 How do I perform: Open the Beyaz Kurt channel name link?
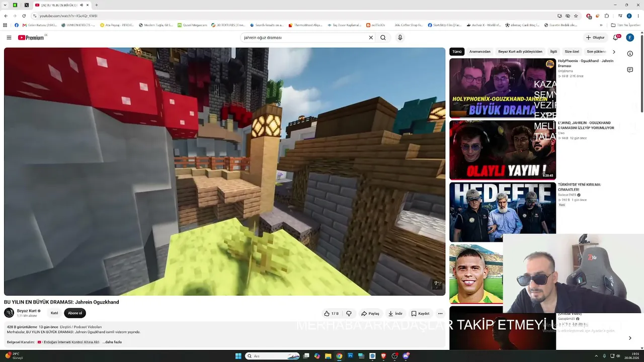pyautogui.click(x=27, y=311)
